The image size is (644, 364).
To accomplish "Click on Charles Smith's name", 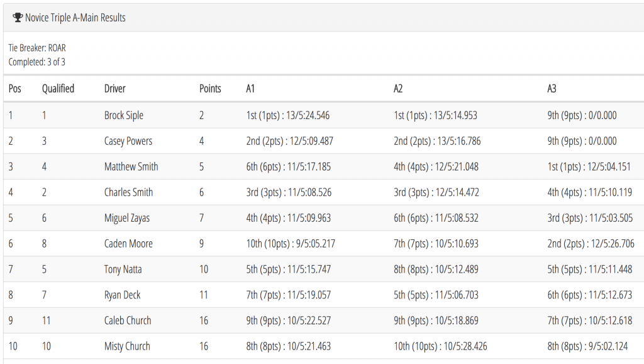I will pyautogui.click(x=128, y=192).
